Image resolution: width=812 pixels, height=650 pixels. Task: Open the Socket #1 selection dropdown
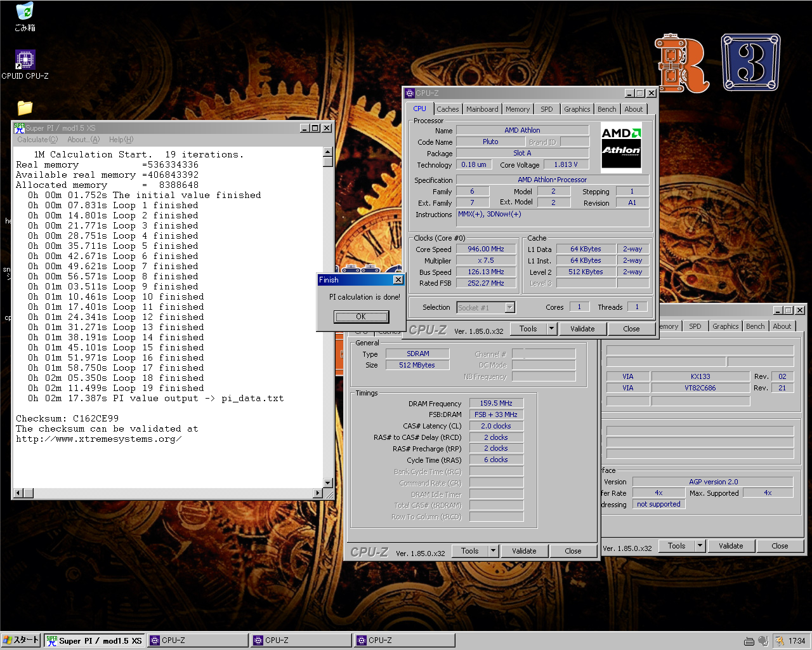[x=509, y=307]
